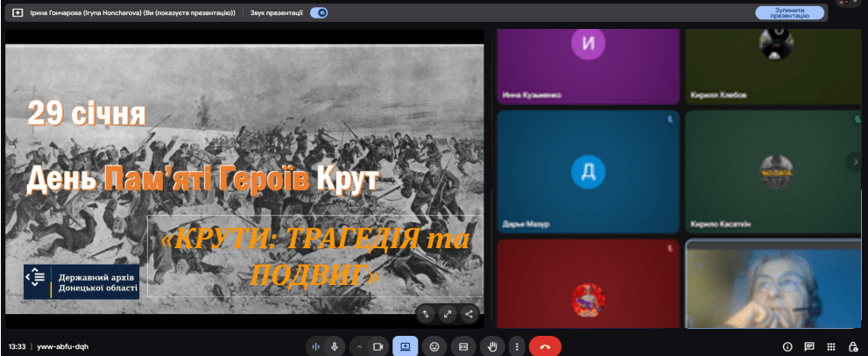The width and height of the screenshot is (868, 356).
Task: Turn on closed captions
Action: click(463, 346)
